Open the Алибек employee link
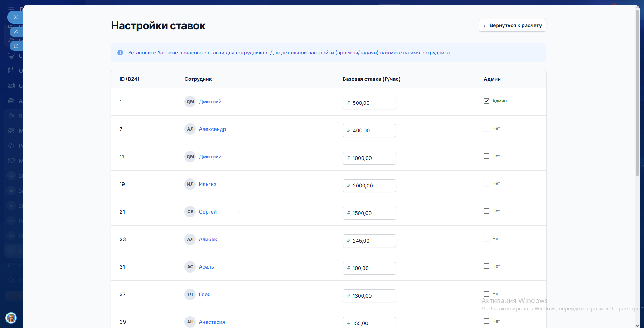This screenshot has width=644, height=328. pyautogui.click(x=208, y=239)
